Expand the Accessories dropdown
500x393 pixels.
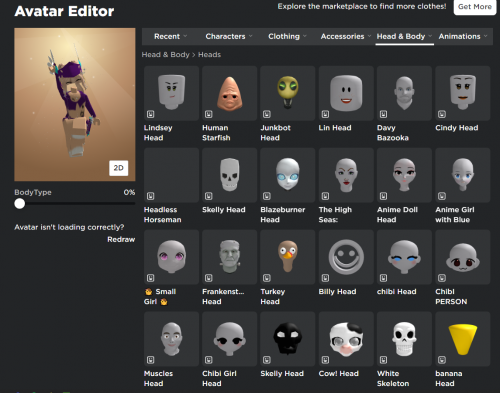pos(346,36)
